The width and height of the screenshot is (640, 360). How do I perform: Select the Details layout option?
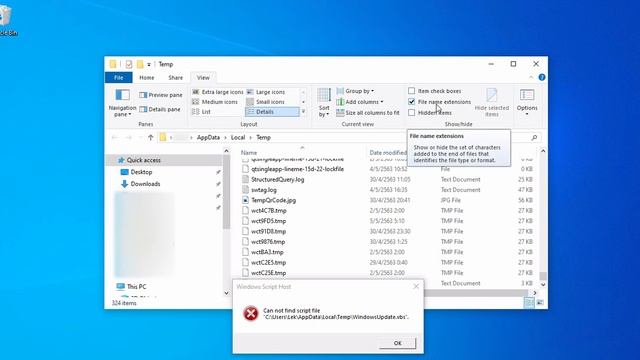(272, 111)
